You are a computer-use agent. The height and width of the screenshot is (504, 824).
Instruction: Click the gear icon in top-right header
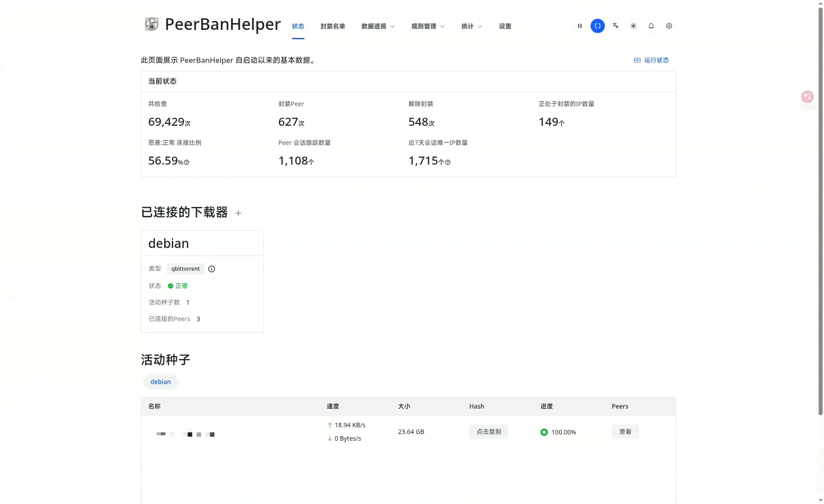point(669,26)
